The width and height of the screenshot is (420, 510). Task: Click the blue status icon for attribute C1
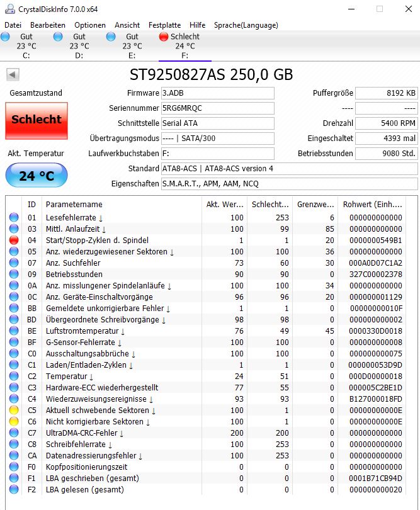[x=14, y=365]
